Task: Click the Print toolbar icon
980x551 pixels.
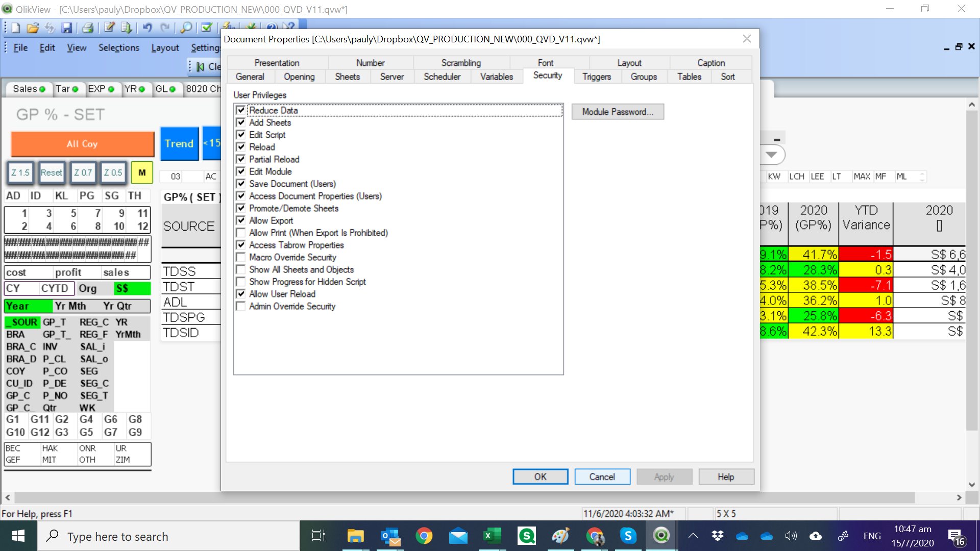Action: click(x=88, y=28)
